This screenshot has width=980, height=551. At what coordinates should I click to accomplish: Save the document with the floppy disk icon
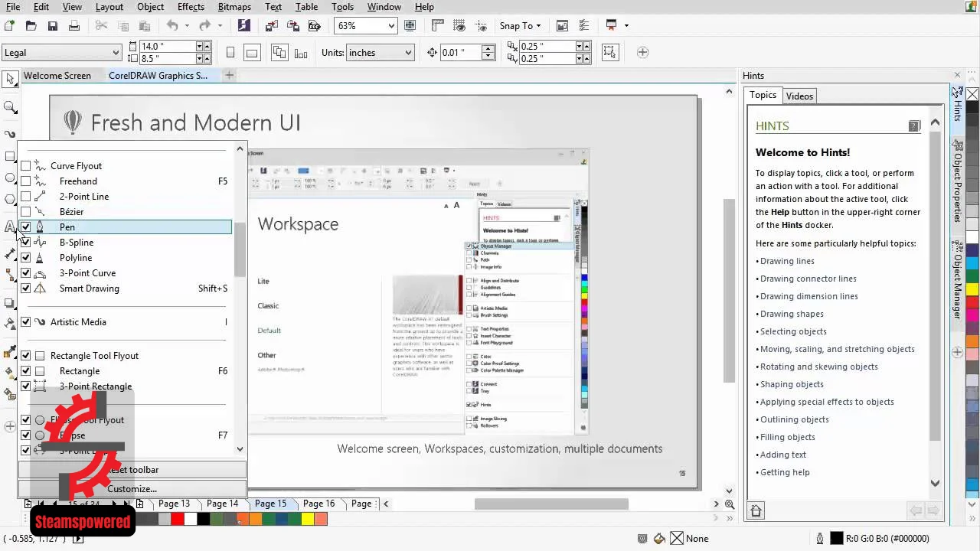[52, 25]
